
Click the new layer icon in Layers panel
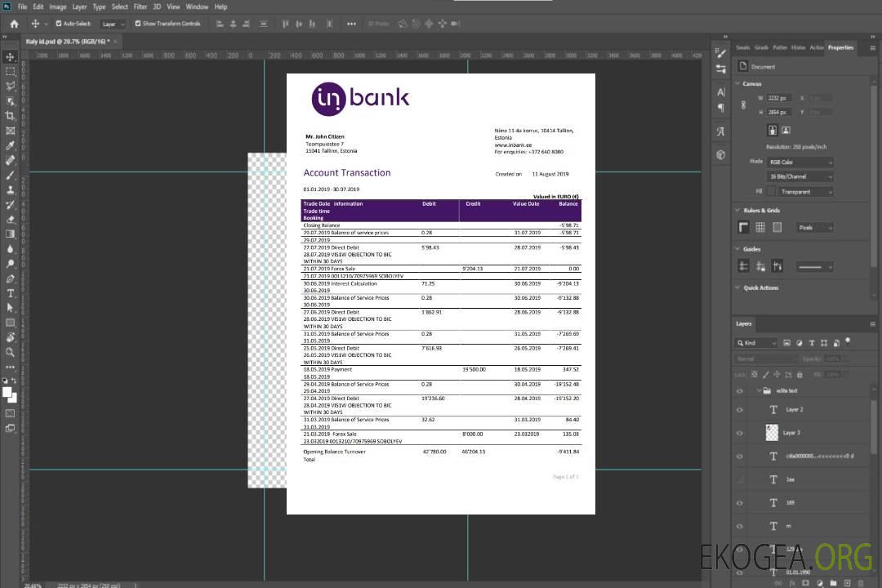(847, 583)
